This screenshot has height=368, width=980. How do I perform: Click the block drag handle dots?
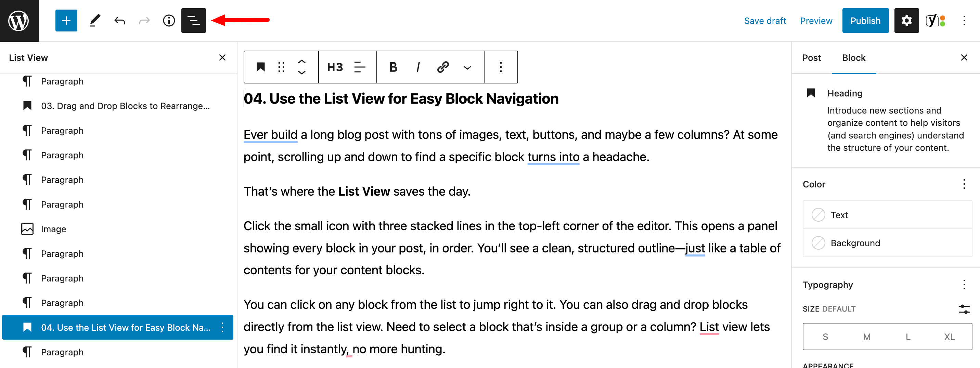[281, 67]
